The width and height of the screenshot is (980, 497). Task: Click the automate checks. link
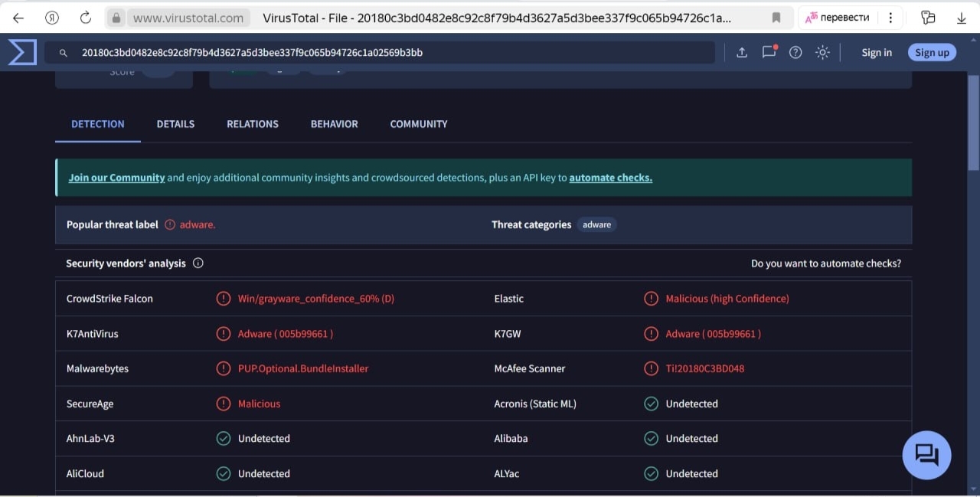click(611, 178)
